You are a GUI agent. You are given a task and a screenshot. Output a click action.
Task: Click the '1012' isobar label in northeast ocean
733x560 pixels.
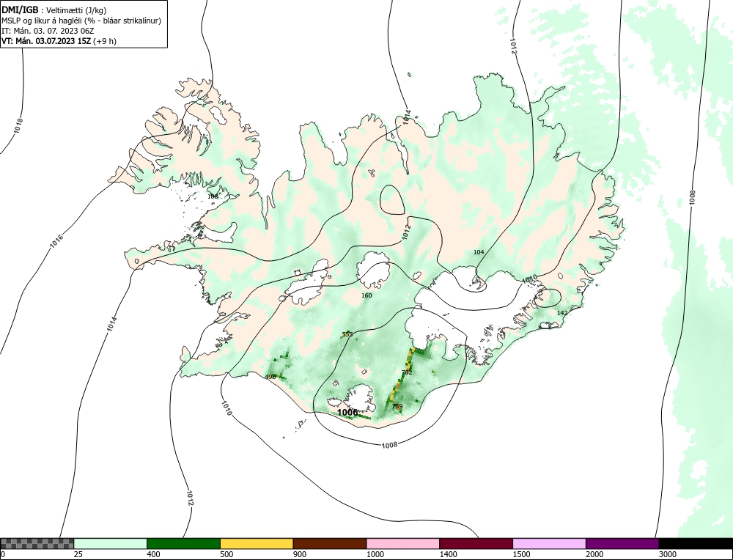[514, 45]
